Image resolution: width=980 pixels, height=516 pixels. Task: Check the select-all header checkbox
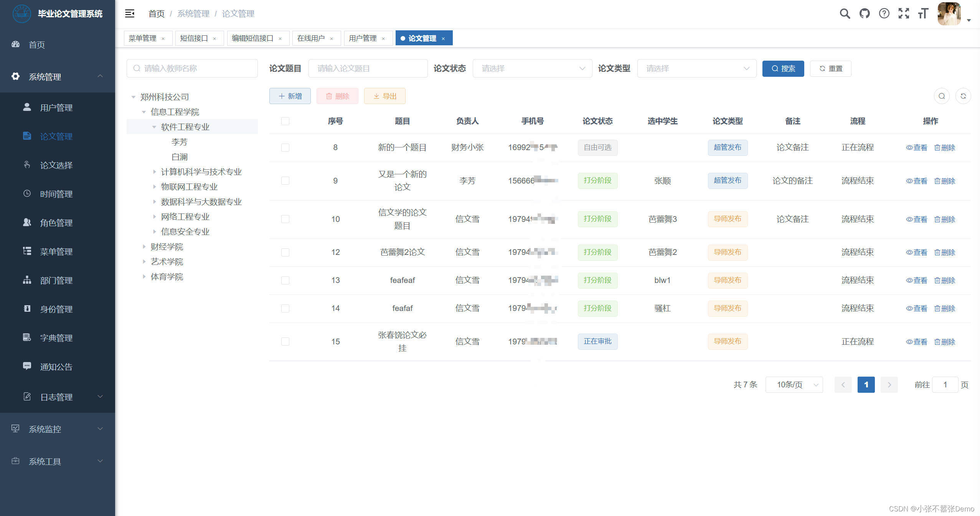click(x=285, y=121)
